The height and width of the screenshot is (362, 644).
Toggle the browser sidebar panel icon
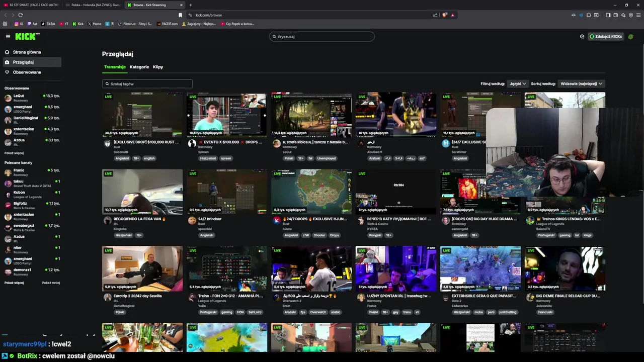coord(608,15)
